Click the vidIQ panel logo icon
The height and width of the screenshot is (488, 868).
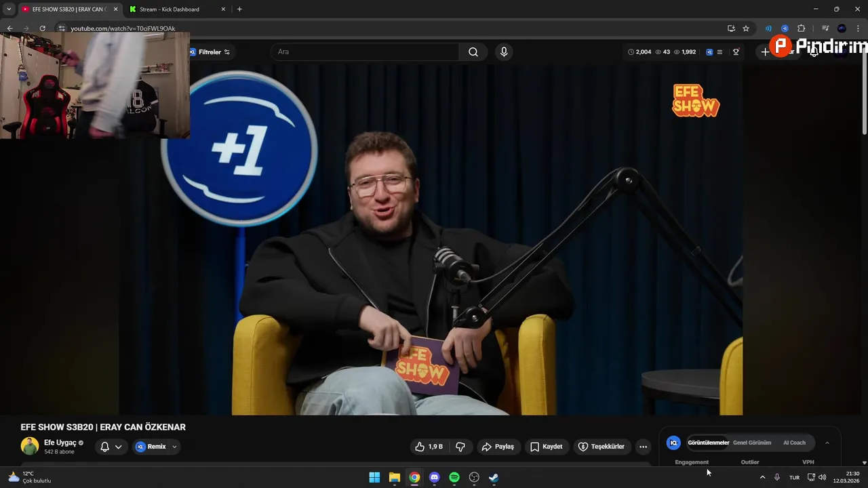click(x=673, y=443)
